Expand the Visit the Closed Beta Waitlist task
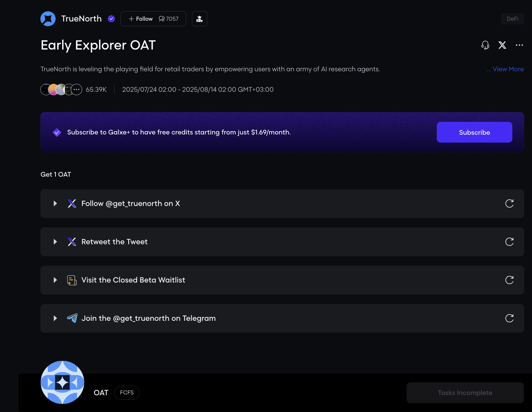This screenshot has height=412, width=532. (x=55, y=280)
